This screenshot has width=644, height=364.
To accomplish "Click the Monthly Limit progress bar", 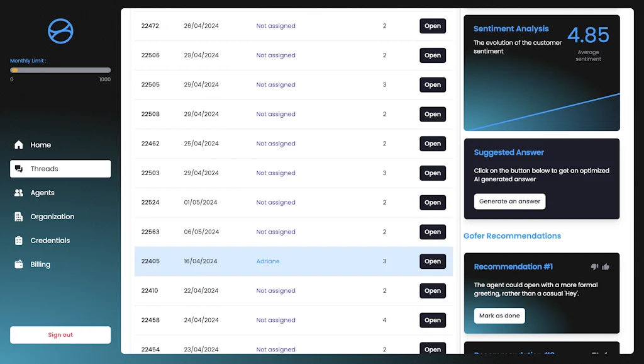I will tap(60, 70).
